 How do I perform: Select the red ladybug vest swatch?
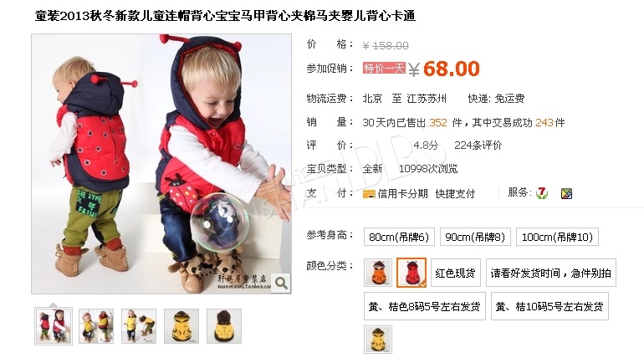tap(411, 273)
